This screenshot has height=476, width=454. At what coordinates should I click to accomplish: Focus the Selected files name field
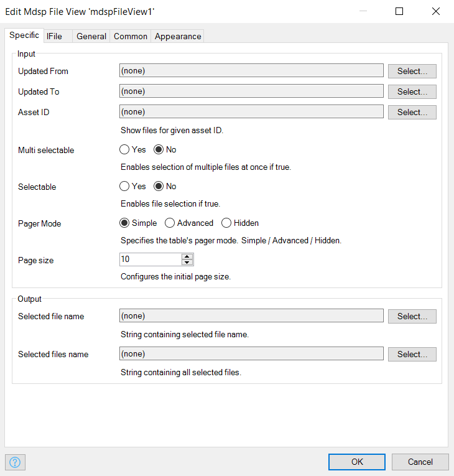point(251,353)
